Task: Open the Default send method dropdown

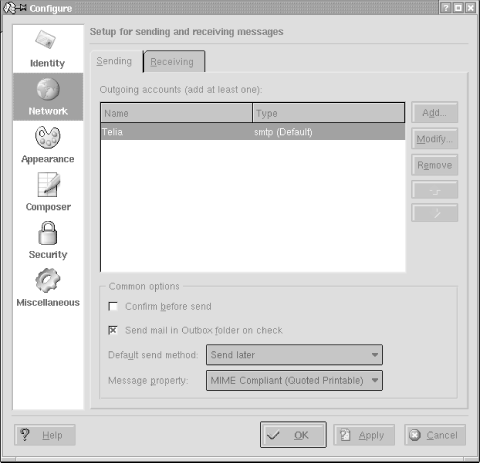Action: pyautogui.click(x=294, y=355)
